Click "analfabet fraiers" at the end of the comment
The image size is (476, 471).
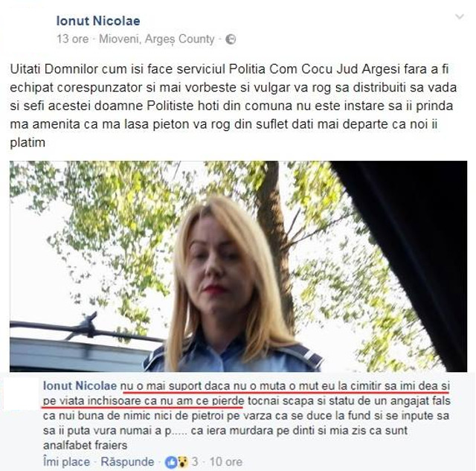coord(85,446)
